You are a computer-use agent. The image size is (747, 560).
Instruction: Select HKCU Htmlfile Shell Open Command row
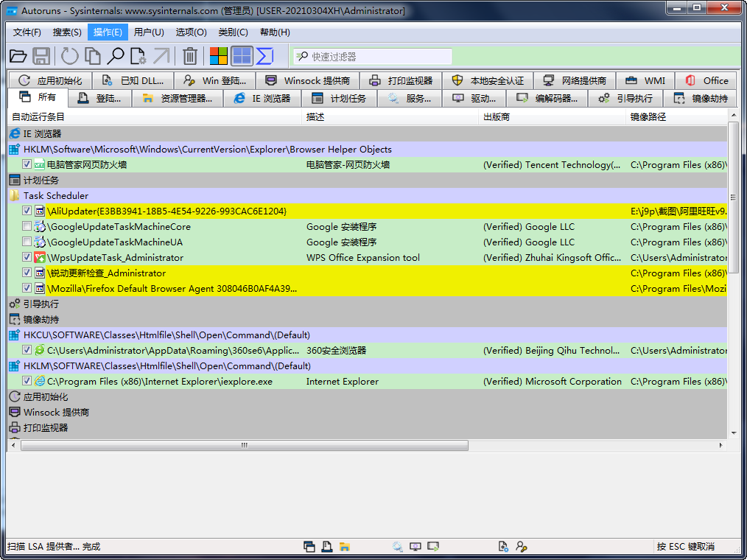[x=368, y=335]
